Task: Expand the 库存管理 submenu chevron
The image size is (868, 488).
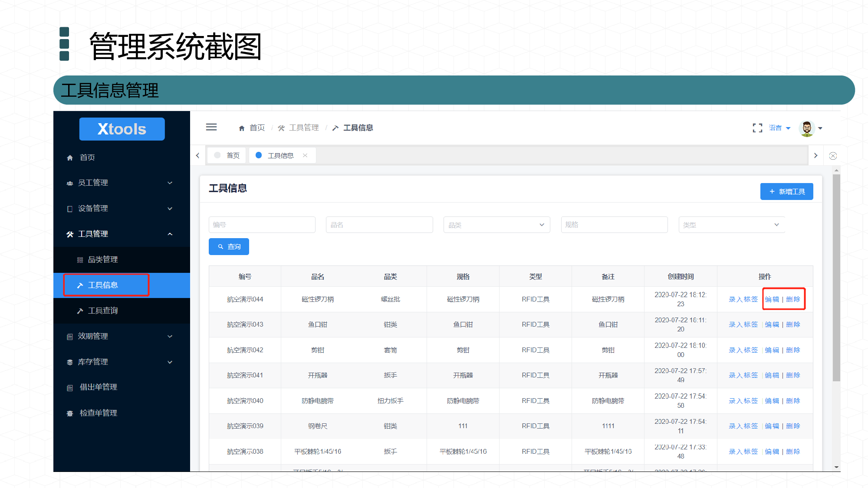Action: click(170, 362)
